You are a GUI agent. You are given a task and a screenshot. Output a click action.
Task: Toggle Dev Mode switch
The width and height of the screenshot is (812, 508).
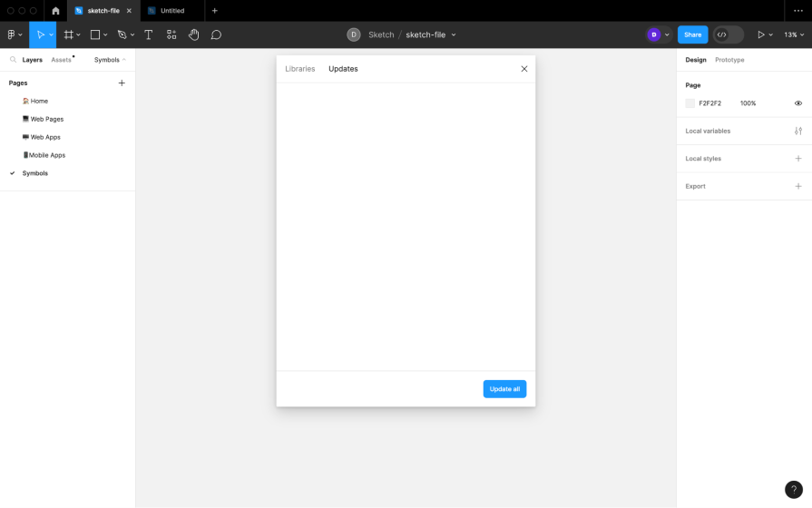[x=728, y=34]
